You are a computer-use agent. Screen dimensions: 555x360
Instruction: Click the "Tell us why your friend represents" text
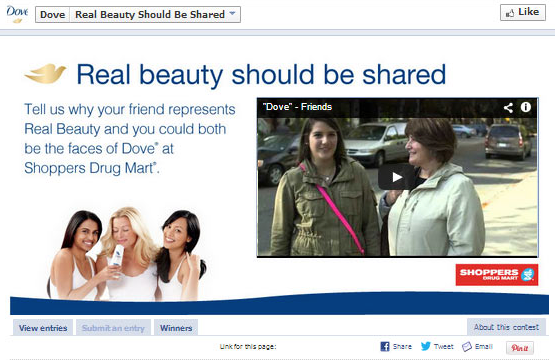click(130, 109)
